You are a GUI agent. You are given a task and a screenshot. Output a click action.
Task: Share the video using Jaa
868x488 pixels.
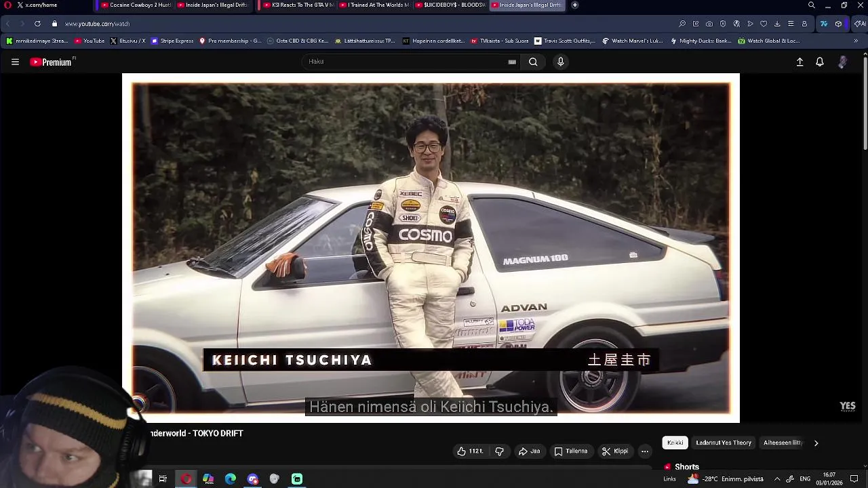(530, 451)
